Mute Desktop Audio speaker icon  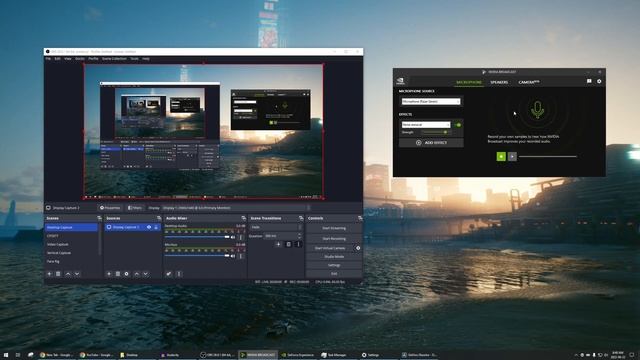tap(233, 237)
